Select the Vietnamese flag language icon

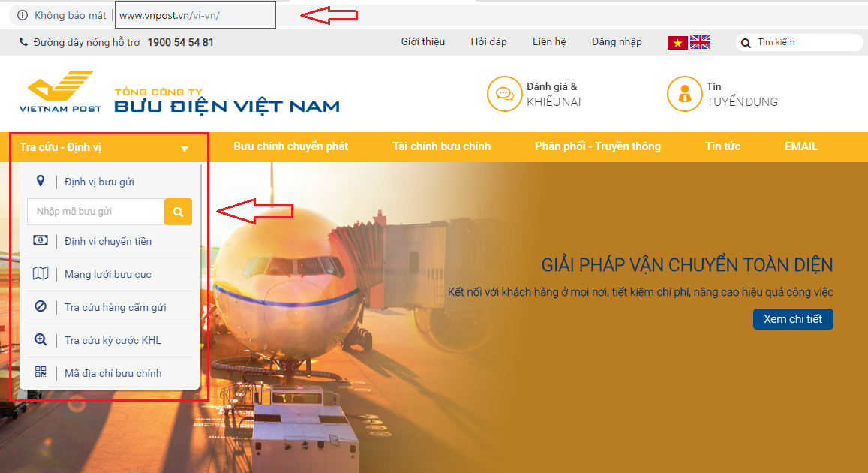click(x=677, y=43)
